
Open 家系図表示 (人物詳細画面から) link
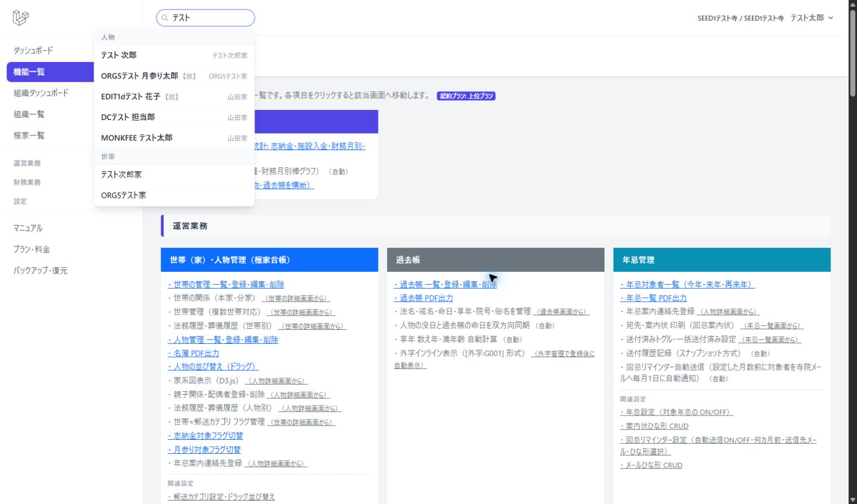click(277, 382)
